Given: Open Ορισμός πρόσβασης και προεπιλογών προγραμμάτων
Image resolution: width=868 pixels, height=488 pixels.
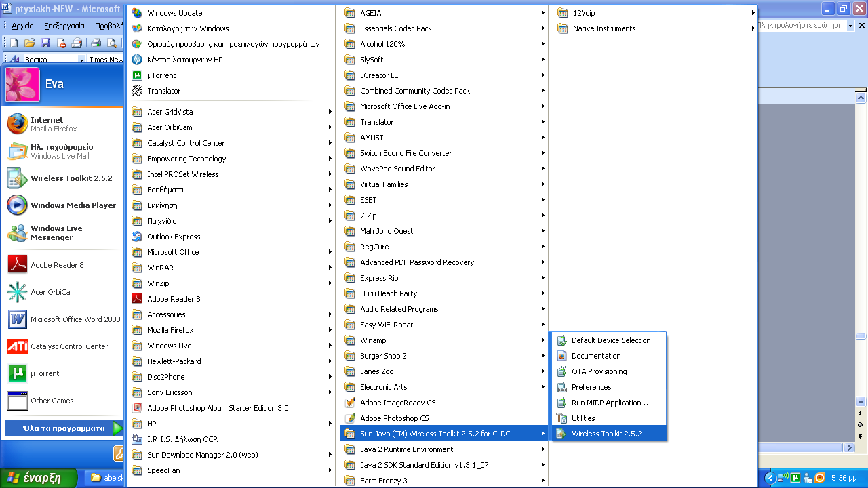Looking at the screenshot, I should [231, 44].
